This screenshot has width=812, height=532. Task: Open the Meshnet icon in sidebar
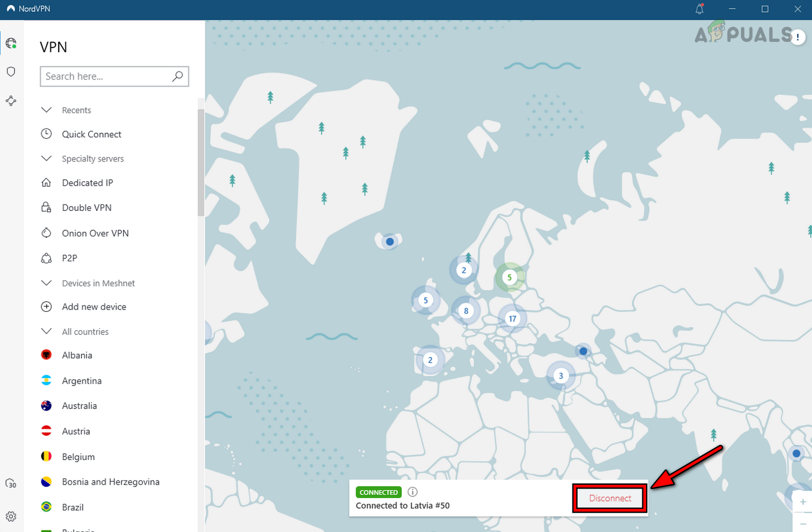pyautogui.click(x=11, y=100)
